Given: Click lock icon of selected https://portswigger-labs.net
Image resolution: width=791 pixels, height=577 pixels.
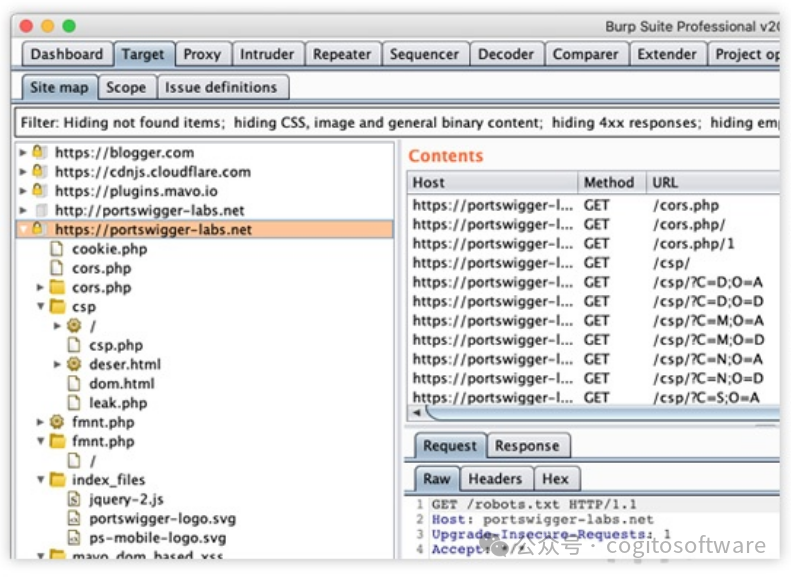Looking at the screenshot, I should tap(38, 229).
